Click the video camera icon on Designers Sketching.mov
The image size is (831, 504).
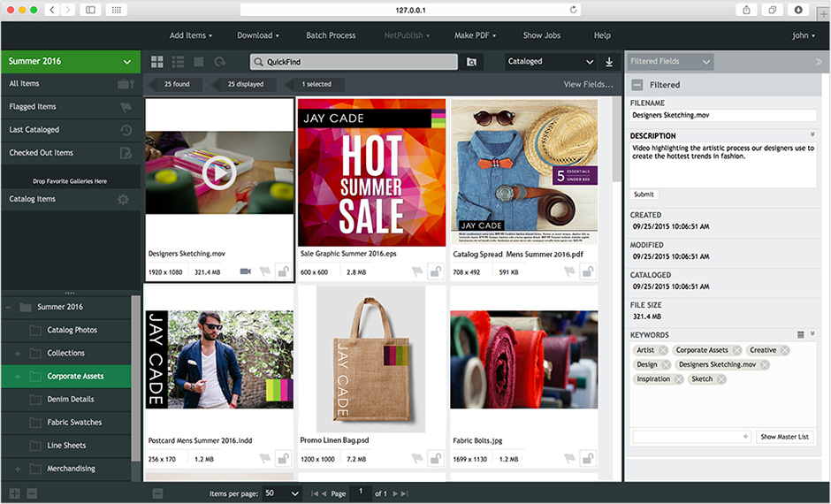pos(246,271)
